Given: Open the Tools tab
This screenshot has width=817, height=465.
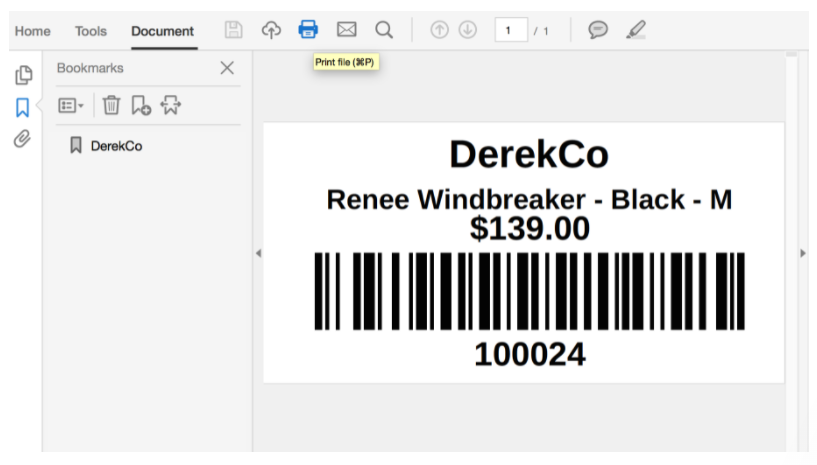Looking at the screenshot, I should [90, 31].
